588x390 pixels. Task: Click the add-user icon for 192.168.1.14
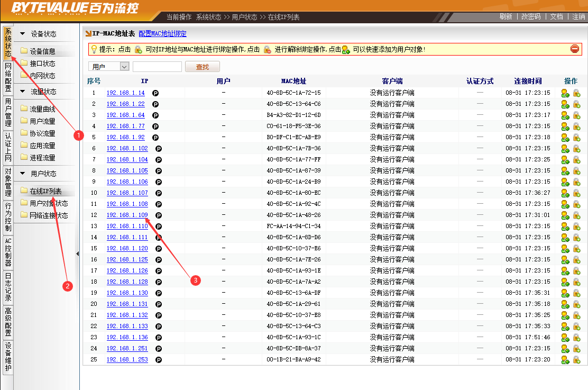click(x=565, y=93)
